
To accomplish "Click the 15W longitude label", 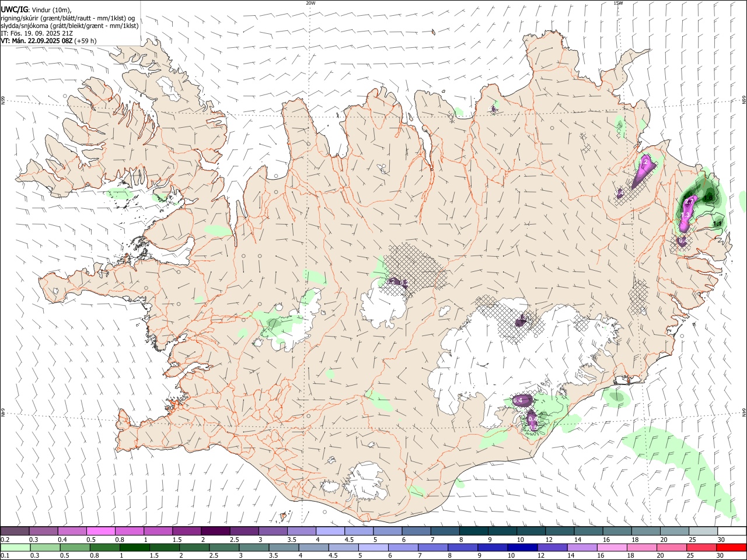I will [618, 3].
